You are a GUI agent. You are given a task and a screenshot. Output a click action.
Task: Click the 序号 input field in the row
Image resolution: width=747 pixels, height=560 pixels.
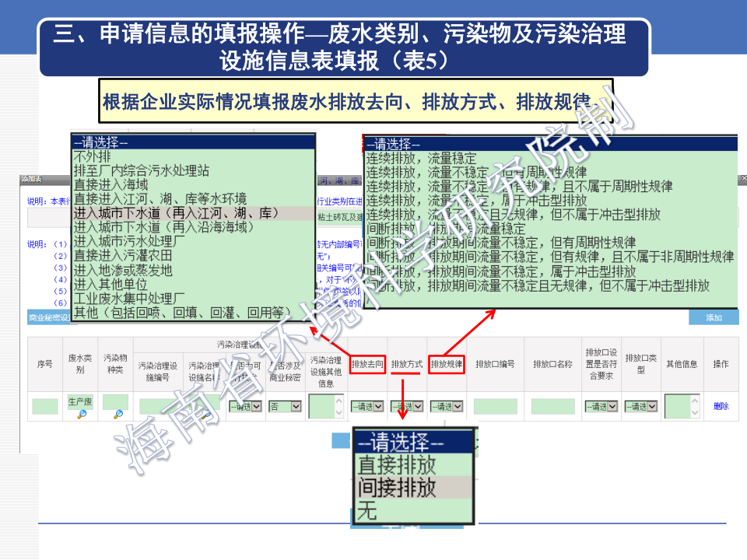45,406
